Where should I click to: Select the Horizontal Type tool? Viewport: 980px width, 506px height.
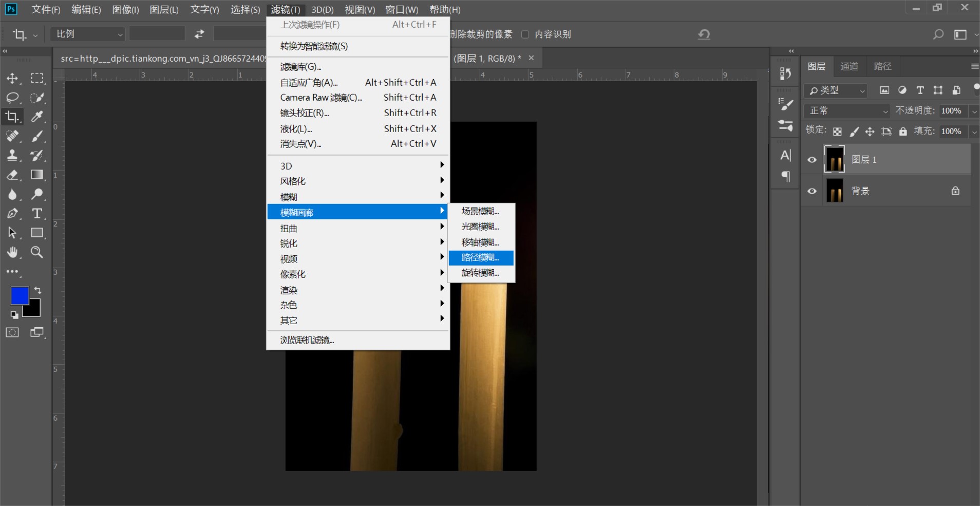click(36, 214)
